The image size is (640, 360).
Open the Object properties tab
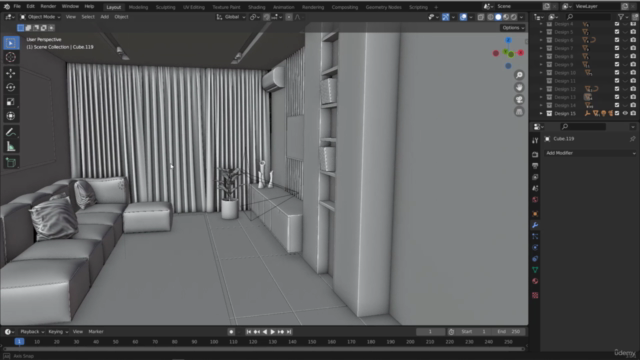click(535, 214)
